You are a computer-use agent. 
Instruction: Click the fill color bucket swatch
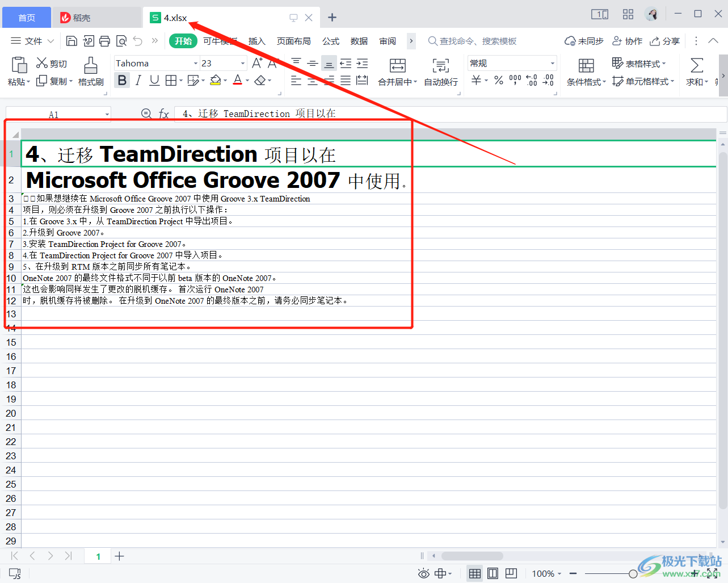[215, 81]
